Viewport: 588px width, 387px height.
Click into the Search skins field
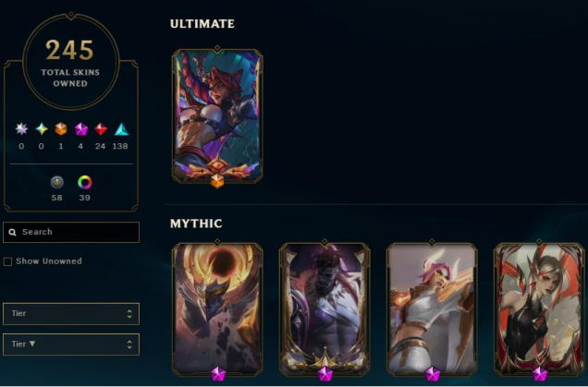71,232
